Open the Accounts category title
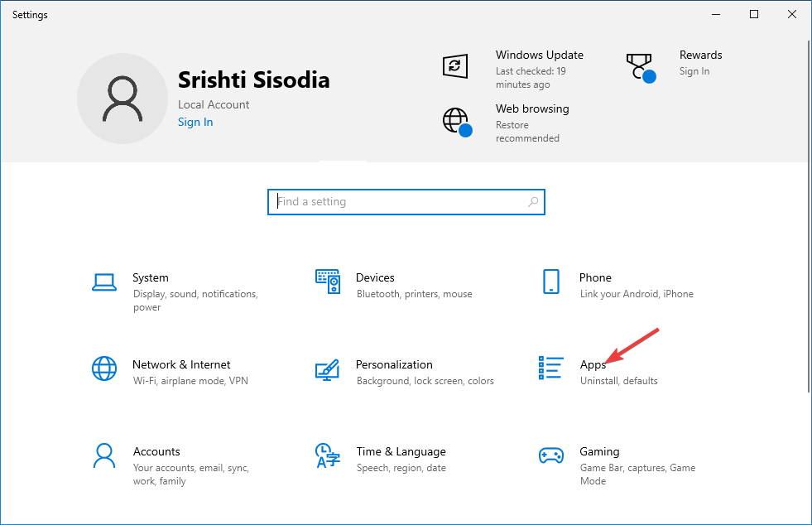The height and width of the screenshot is (525, 812). 156,452
